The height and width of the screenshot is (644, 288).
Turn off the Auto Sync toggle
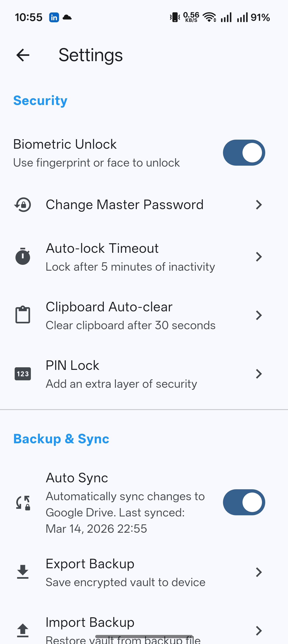(244, 502)
